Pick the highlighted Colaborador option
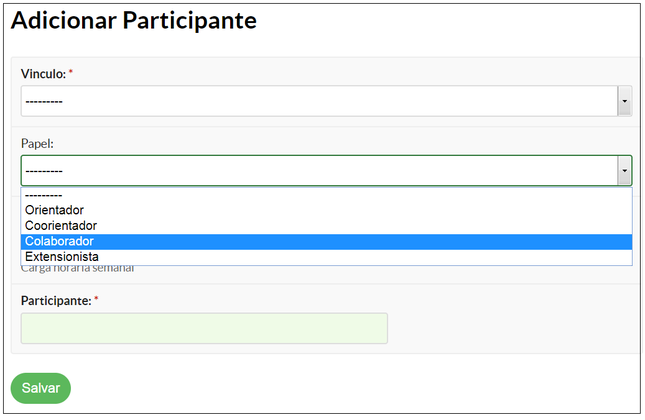The height and width of the screenshot is (420, 645). 60,241
